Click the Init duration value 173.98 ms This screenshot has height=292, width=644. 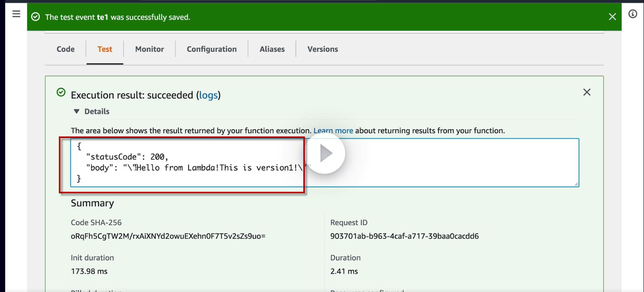(89, 271)
